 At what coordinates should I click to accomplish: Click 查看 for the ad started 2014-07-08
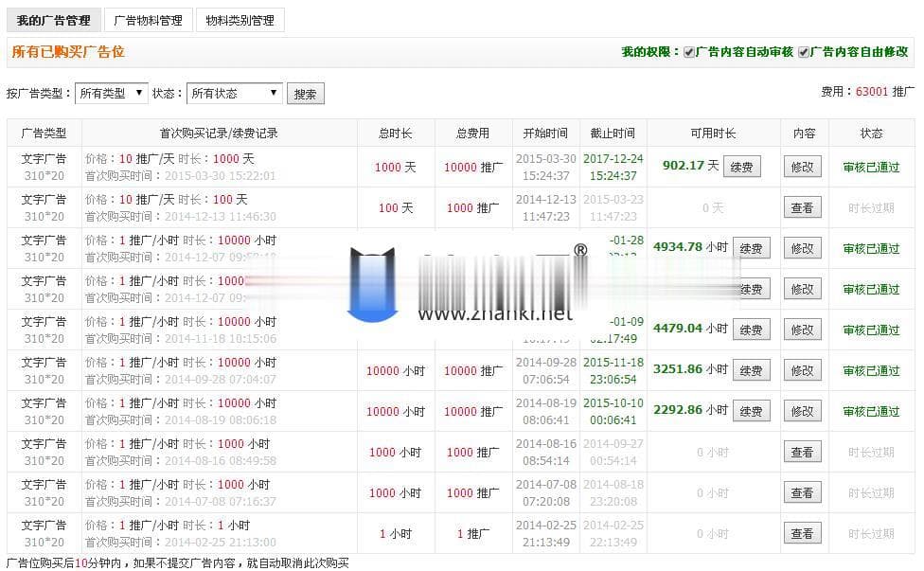tap(802, 492)
